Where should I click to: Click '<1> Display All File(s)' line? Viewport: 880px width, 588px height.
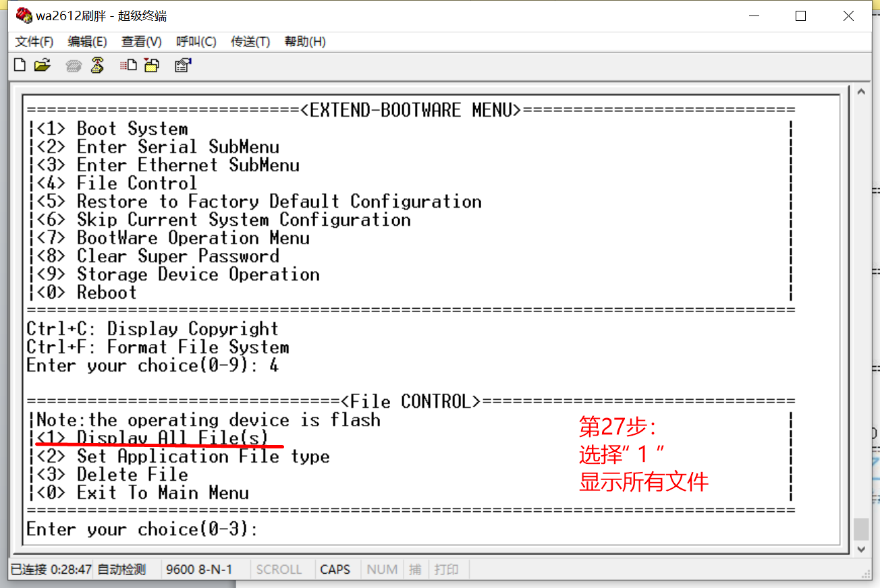(x=153, y=438)
